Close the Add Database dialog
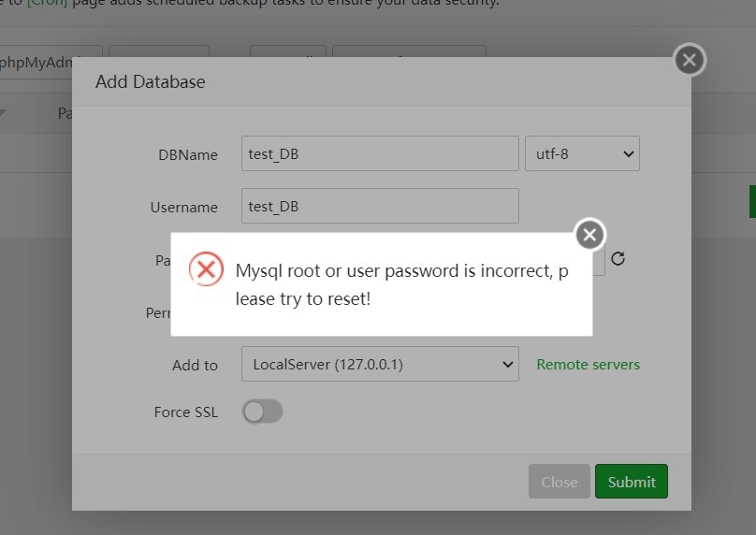756x535 pixels. (x=690, y=61)
